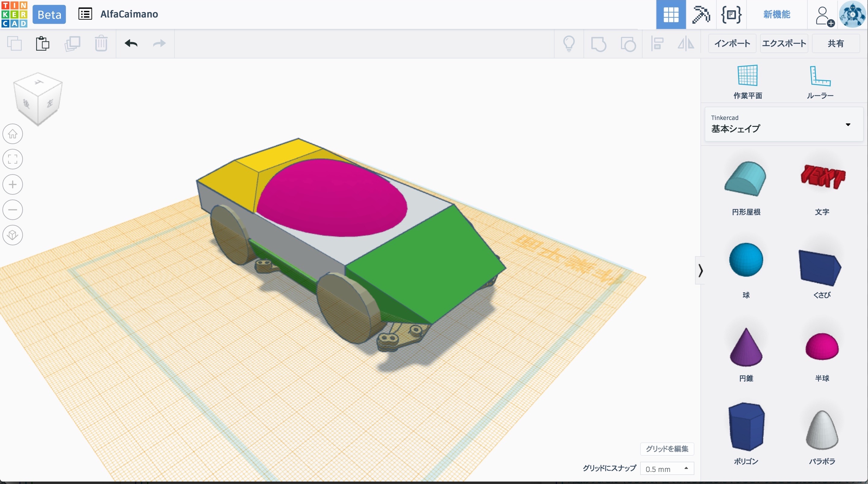Click the home view icon
The image size is (868, 484).
point(13,134)
